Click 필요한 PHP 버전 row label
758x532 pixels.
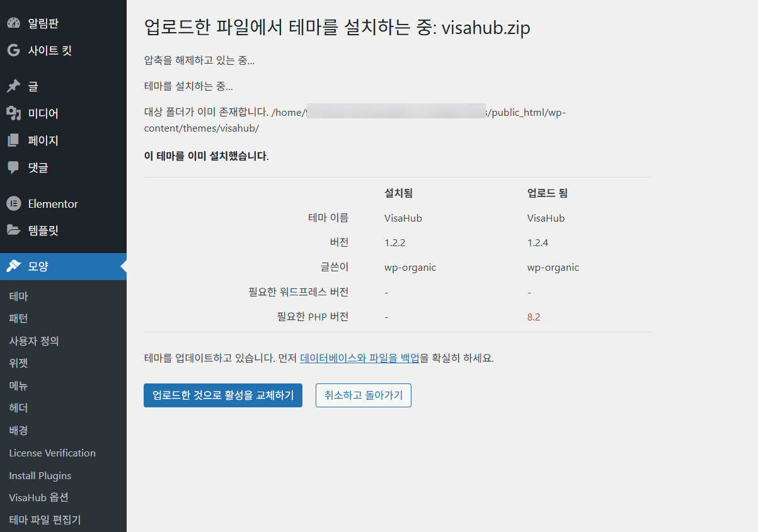click(x=313, y=317)
